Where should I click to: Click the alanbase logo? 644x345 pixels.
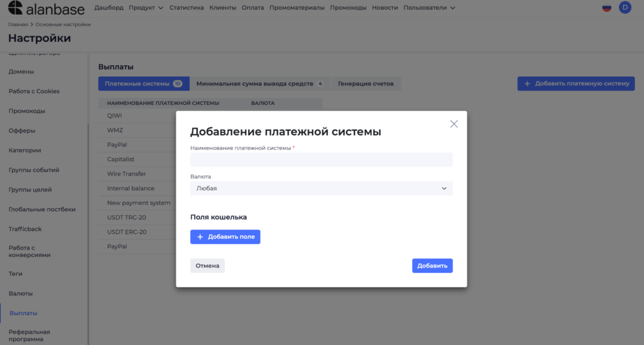click(x=42, y=8)
